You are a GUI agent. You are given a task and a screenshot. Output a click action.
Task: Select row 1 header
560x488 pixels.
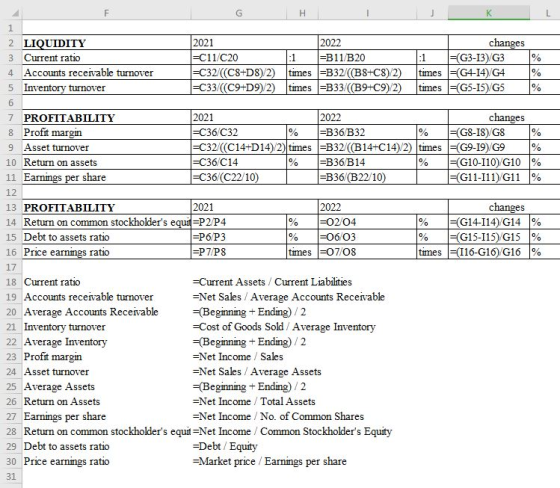click(11, 28)
